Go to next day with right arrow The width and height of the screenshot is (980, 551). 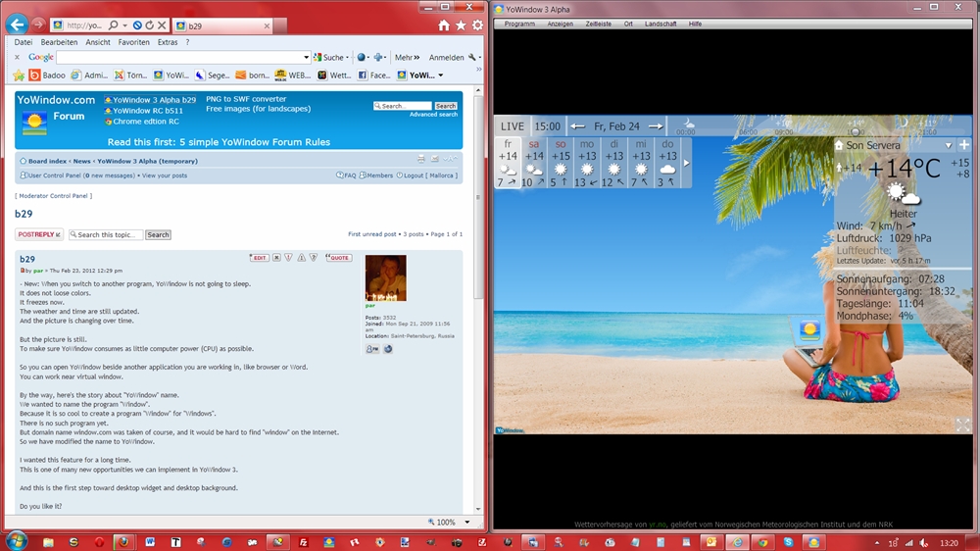656,126
